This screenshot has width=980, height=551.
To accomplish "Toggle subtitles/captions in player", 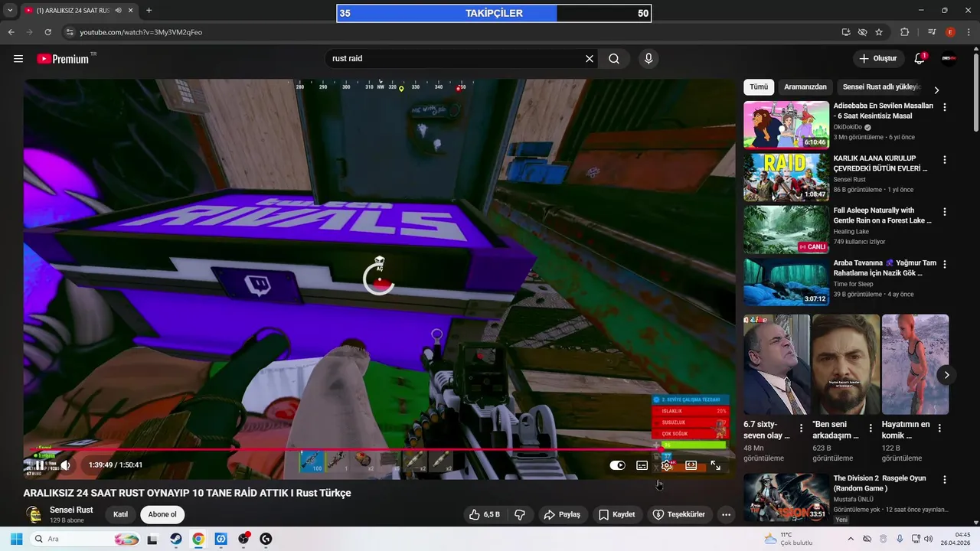I will [642, 465].
